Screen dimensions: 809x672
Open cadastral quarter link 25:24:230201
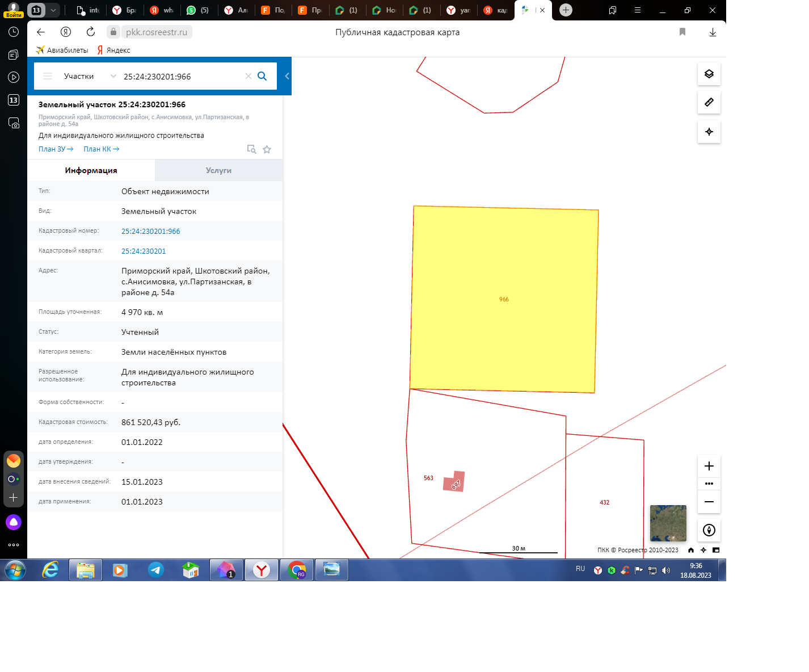tap(144, 251)
